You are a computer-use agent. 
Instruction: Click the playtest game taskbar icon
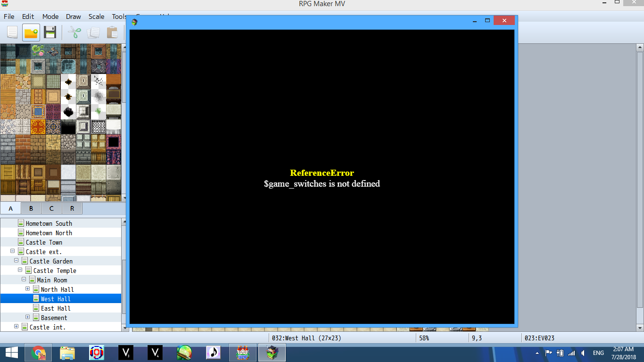coord(272,353)
